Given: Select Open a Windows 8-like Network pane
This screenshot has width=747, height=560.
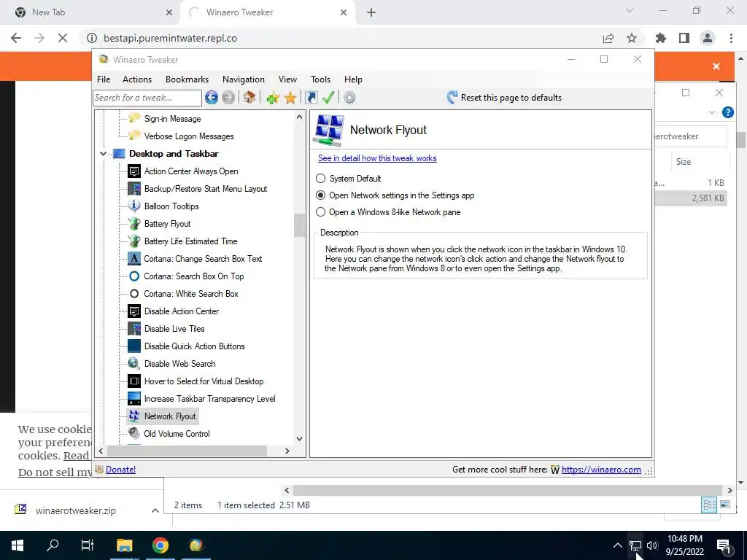Looking at the screenshot, I should pos(321,212).
